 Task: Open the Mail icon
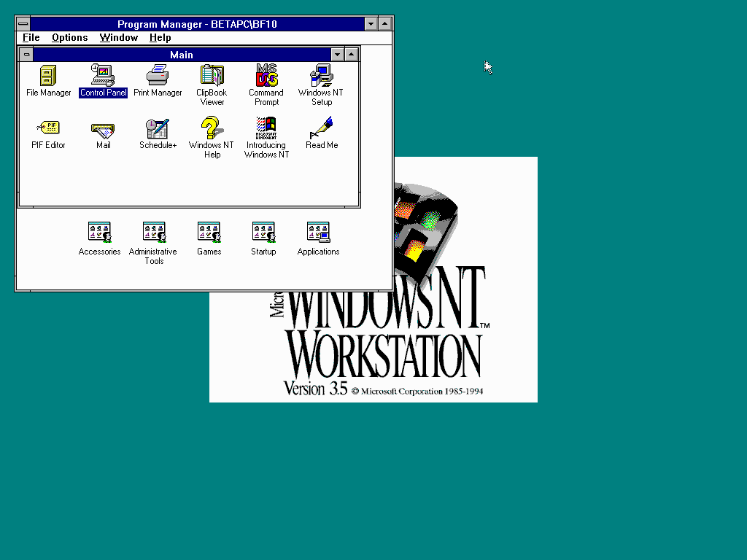(x=103, y=128)
